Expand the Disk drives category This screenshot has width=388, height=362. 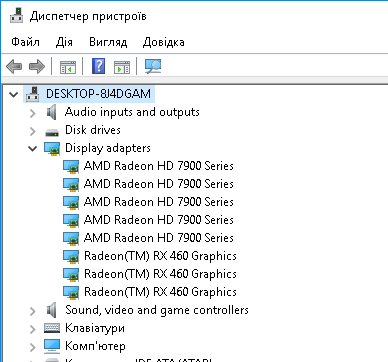(x=32, y=131)
